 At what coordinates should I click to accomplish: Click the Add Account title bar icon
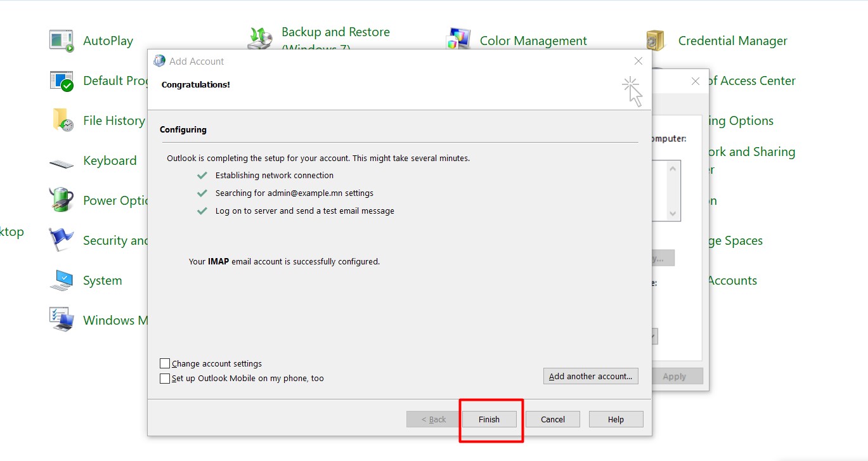159,62
